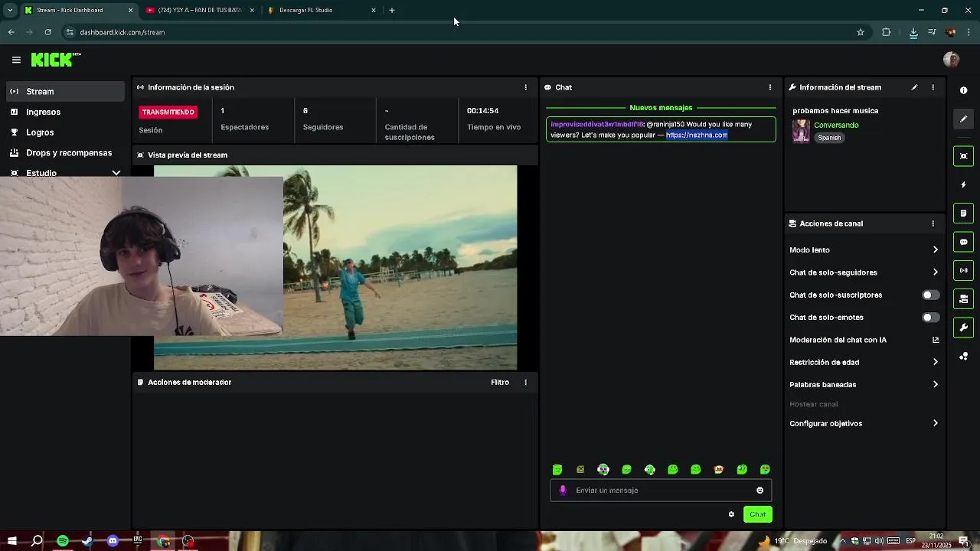Open browser downloads icon
The image size is (980, 551).
click(913, 32)
